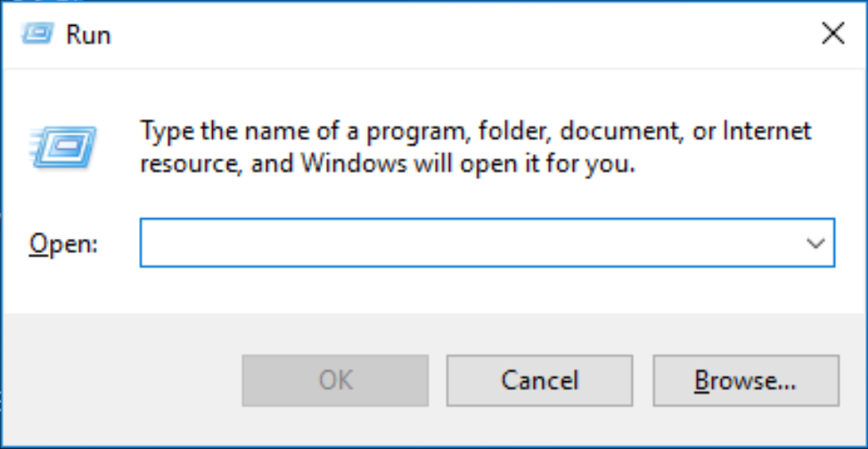The height and width of the screenshot is (449, 868).
Task: Click inside the Open text field
Action: [463, 243]
